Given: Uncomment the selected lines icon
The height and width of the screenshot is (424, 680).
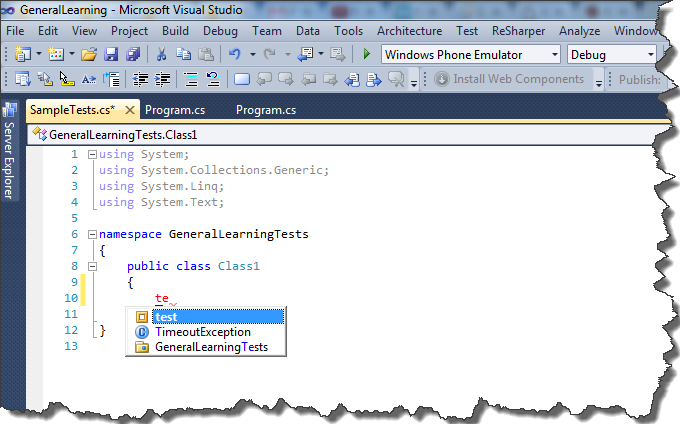Looking at the screenshot, I should [x=213, y=79].
